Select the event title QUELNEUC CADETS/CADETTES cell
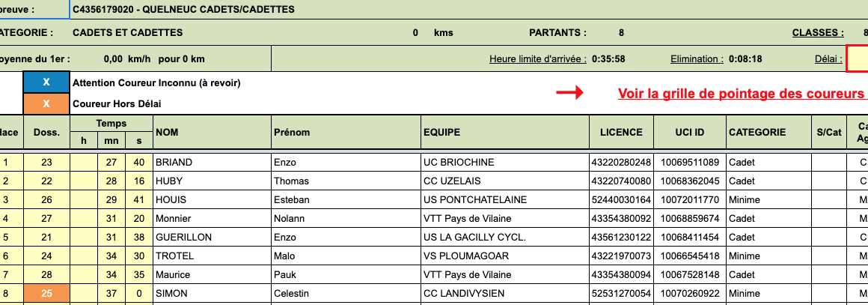Image resolution: width=868 pixels, height=305 pixels. pos(183,10)
